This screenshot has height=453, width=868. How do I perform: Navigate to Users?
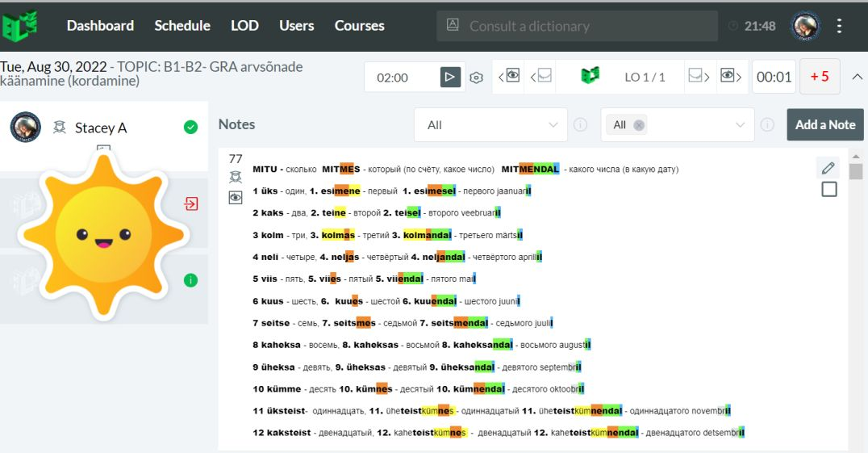296,26
